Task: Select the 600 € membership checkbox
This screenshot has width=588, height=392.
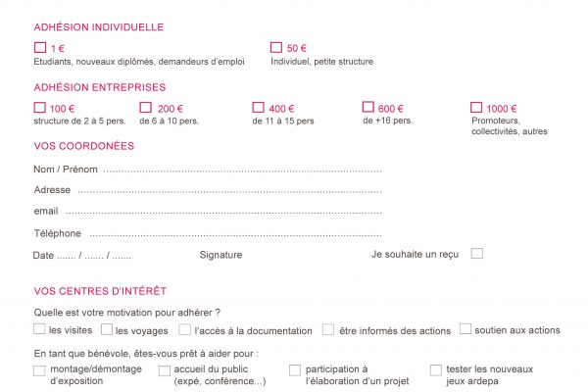Action: pos(367,107)
